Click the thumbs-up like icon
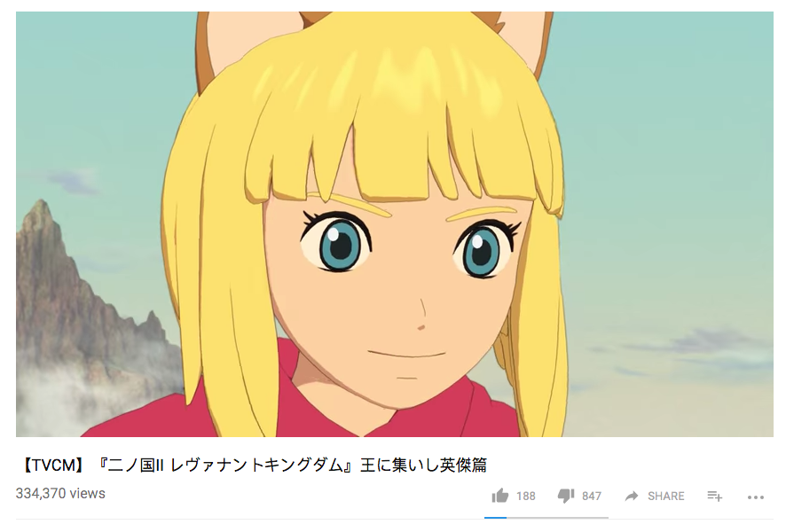Screen dimensions: 786x532 [499, 496]
